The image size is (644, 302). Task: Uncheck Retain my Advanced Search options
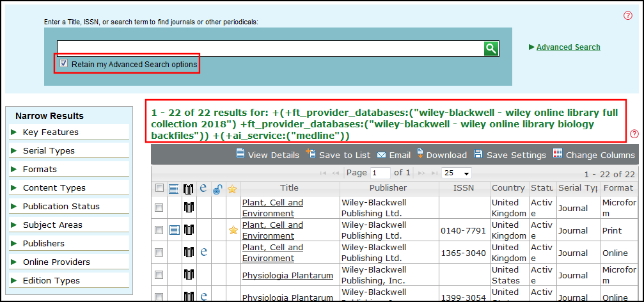click(x=63, y=64)
